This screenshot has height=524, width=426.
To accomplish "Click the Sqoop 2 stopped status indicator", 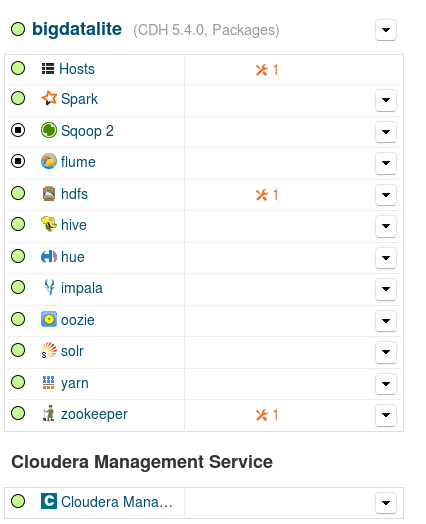I will tap(18, 130).
